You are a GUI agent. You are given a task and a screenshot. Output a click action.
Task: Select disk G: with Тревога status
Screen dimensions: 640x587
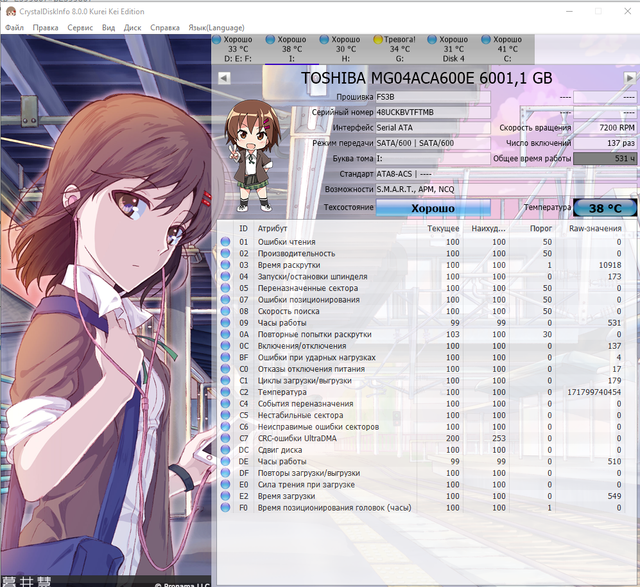[x=400, y=49]
